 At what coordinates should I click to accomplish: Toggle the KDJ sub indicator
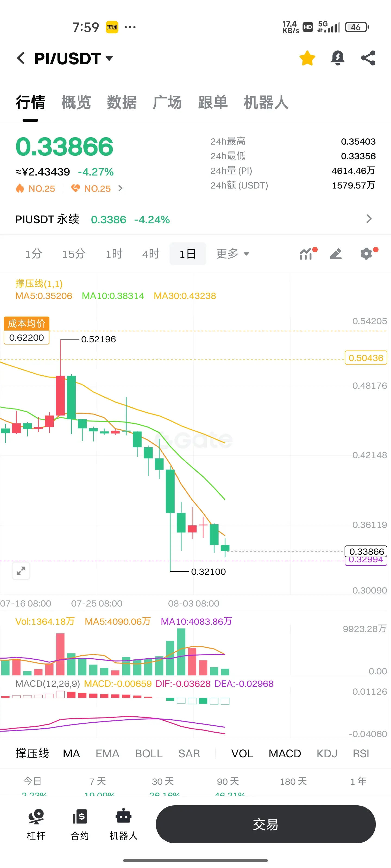point(327,754)
